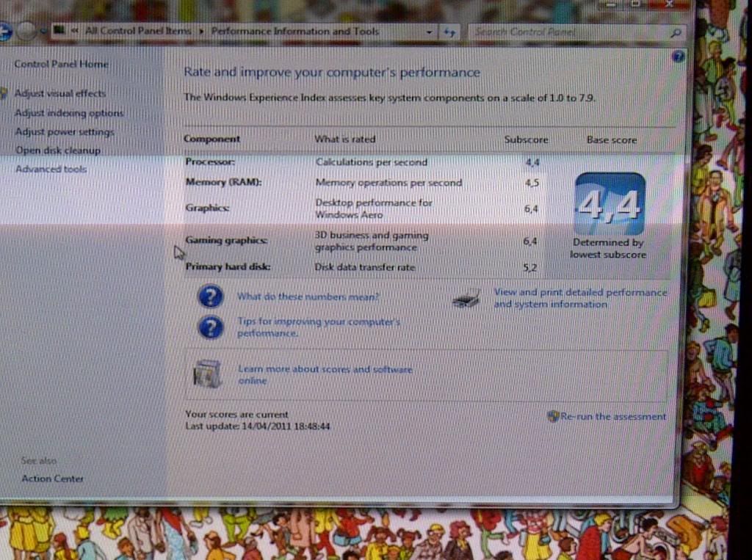Close the Performance Information window
This screenshot has height=560, width=752.
click(670, 4)
